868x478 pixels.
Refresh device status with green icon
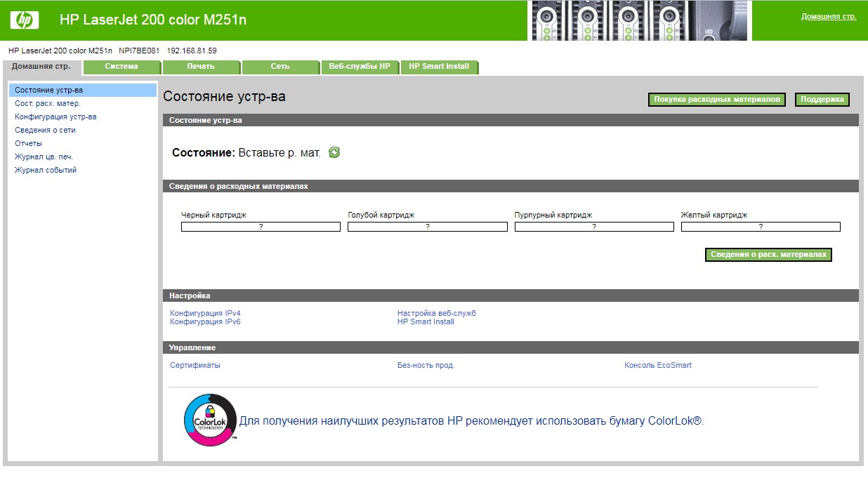point(334,152)
